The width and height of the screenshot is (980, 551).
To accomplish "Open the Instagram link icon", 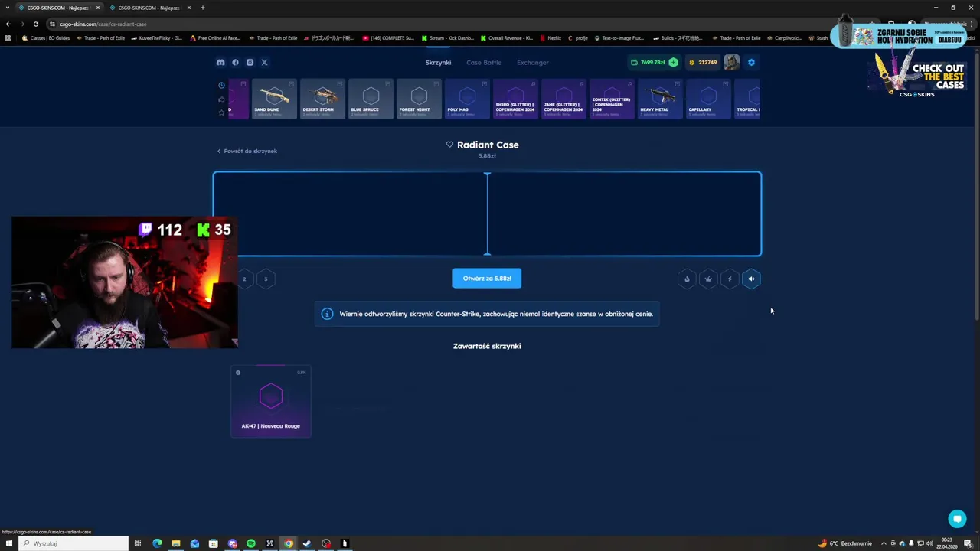I will [250, 63].
